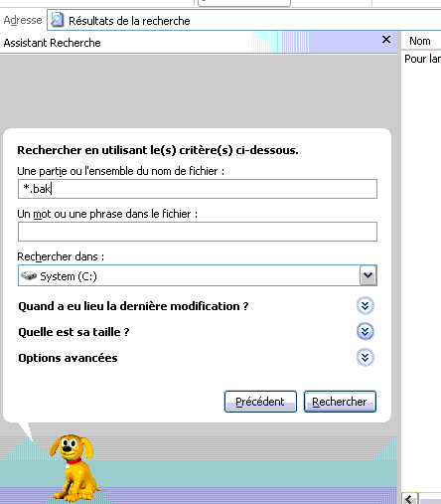Click the 'Quelle est sa taille ?' heading text
441x504 pixels.
click(x=73, y=332)
